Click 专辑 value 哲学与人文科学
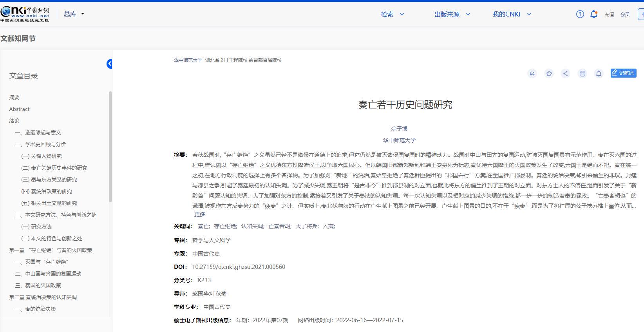This screenshot has width=644, height=332. (212, 240)
